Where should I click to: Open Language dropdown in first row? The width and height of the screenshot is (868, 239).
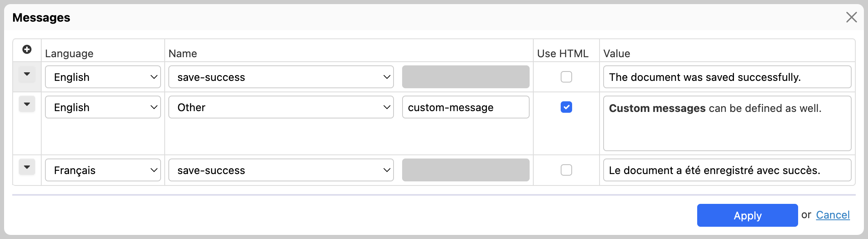[x=103, y=77]
